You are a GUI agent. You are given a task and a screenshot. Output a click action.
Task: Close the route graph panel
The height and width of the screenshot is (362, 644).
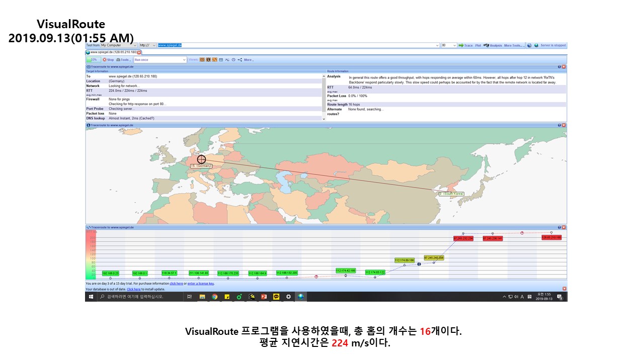(x=563, y=227)
